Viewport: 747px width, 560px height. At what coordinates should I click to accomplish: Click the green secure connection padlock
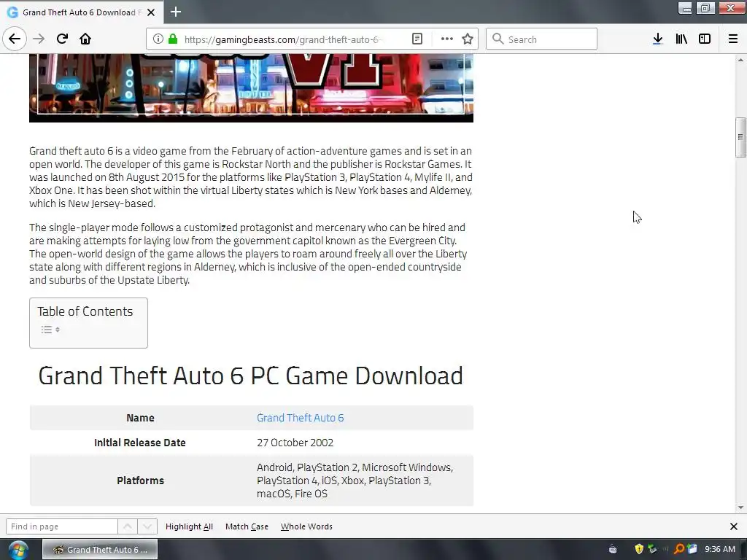[172, 39]
